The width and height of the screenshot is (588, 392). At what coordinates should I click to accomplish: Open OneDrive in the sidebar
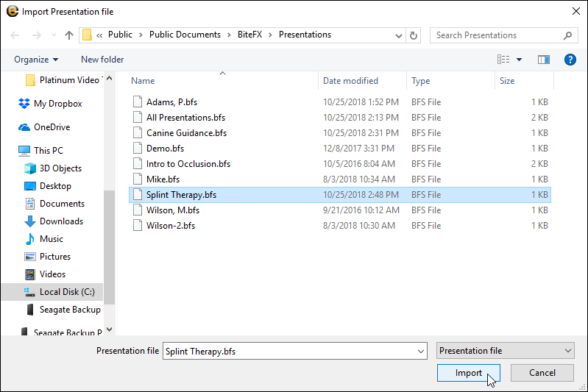click(52, 127)
